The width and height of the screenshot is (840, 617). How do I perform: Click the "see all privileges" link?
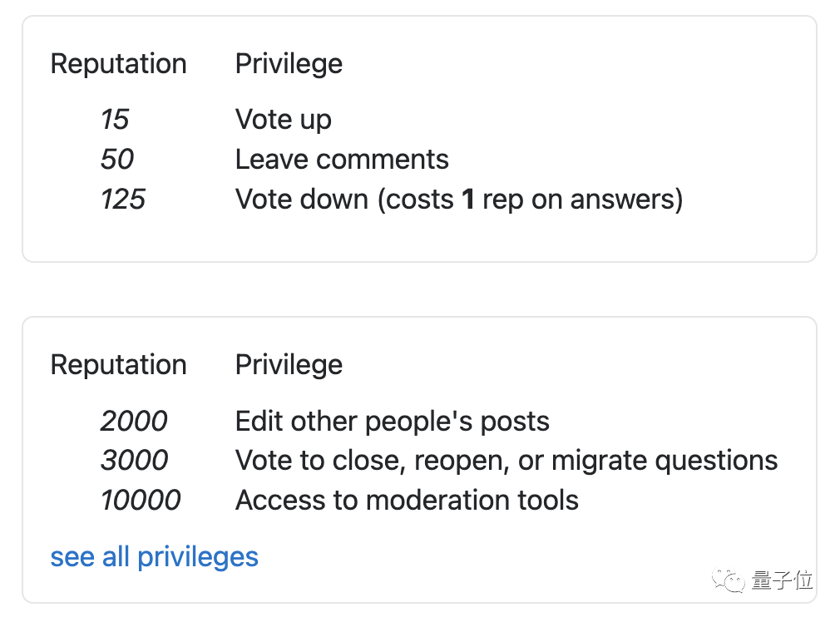point(154,556)
